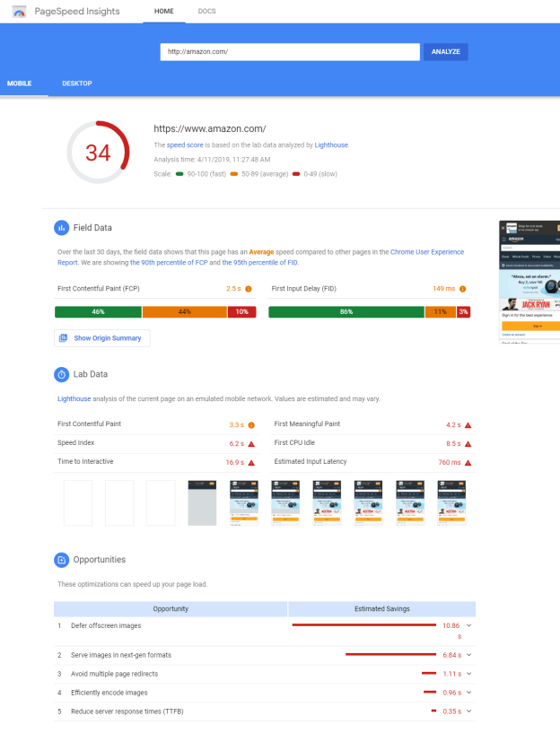
Task: Click the ANALYZE button
Action: tap(445, 51)
